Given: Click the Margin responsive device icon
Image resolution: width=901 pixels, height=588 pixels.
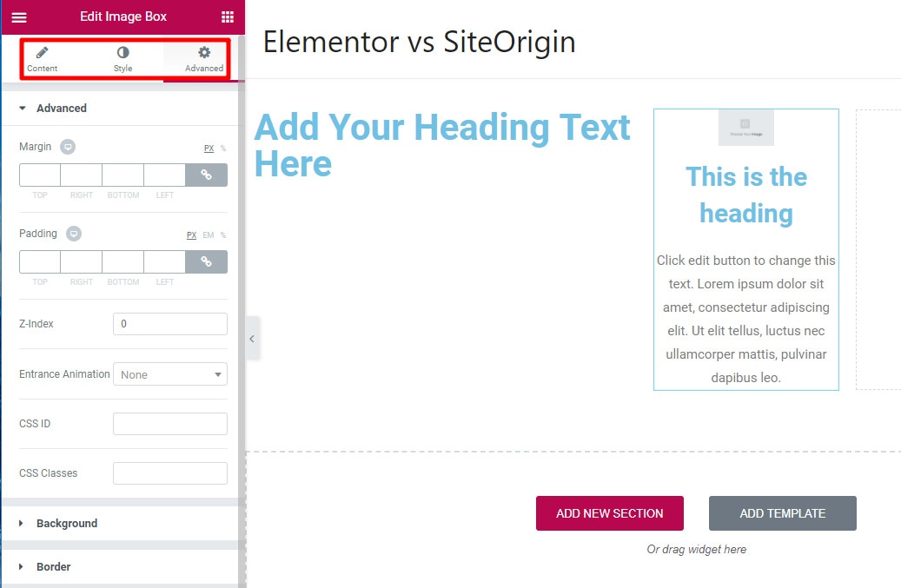Looking at the screenshot, I should point(68,147).
